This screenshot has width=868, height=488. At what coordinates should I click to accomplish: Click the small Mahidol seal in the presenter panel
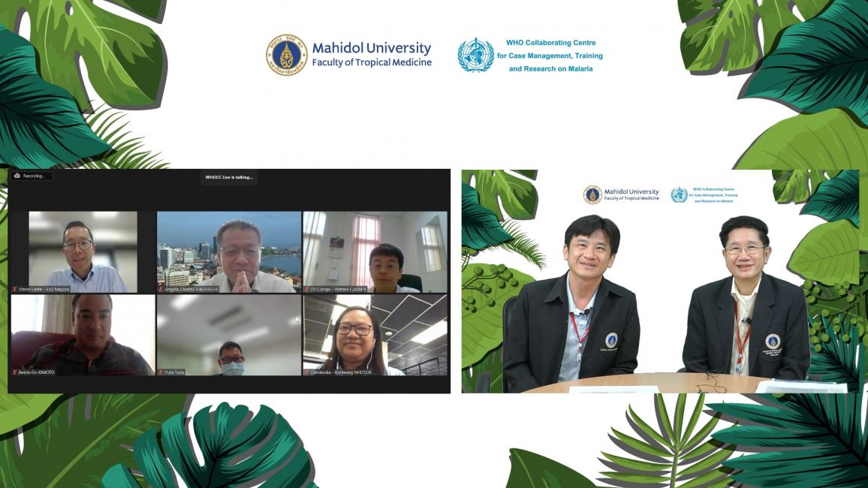(x=592, y=194)
